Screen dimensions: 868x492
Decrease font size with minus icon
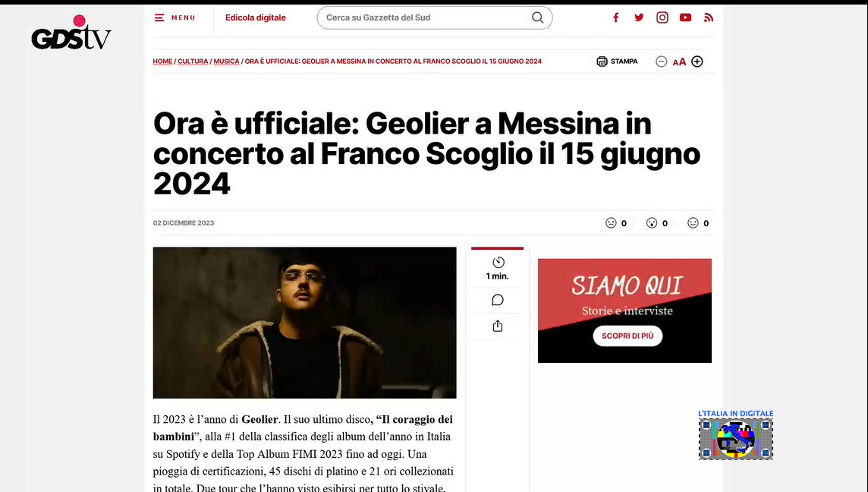[661, 61]
